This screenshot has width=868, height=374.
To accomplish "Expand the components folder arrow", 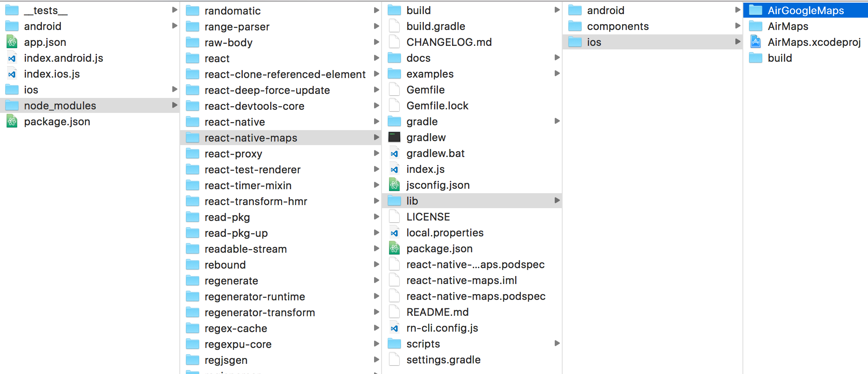I will coord(738,26).
